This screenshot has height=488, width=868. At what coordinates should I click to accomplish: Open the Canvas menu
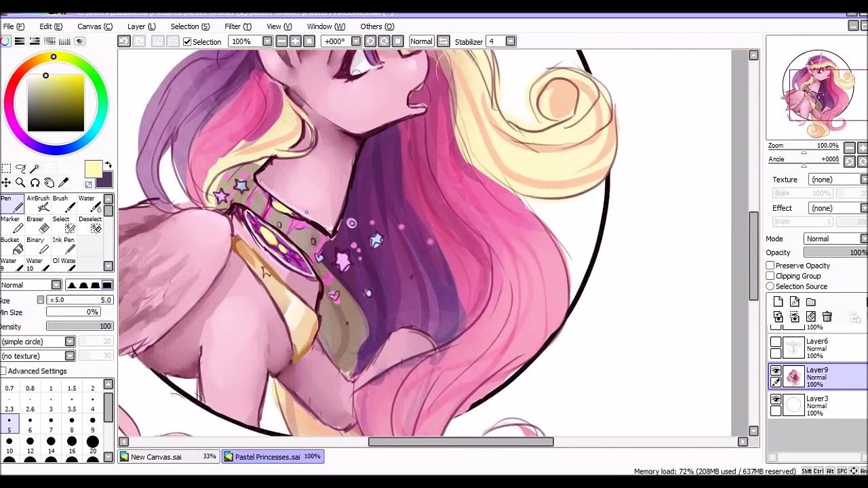click(95, 26)
